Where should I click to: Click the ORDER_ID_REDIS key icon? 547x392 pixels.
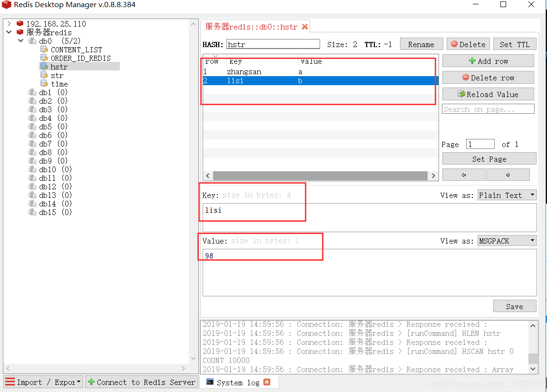click(44, 58)
